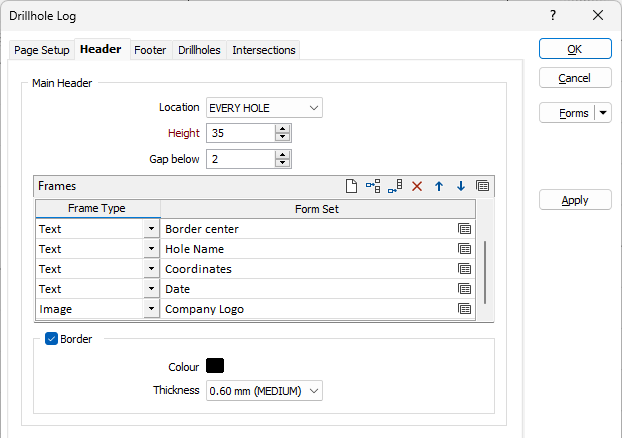Move frame up with blue arrow

pos(439,186)
